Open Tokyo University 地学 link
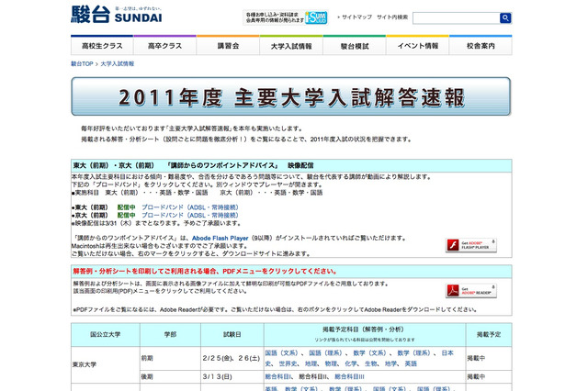This screenshot has width=588, height=391. pos(390,363)
